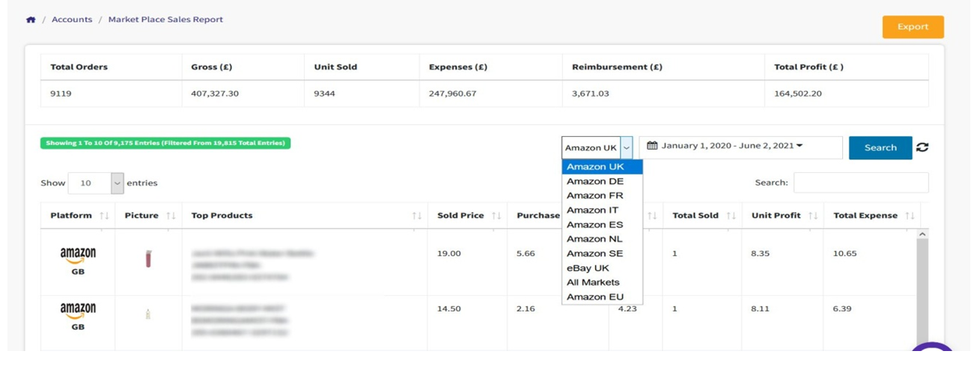Sort by Total Expense column arrows
Image resolution: width=980 pixels, height=369 pixels.
point(910,216)
